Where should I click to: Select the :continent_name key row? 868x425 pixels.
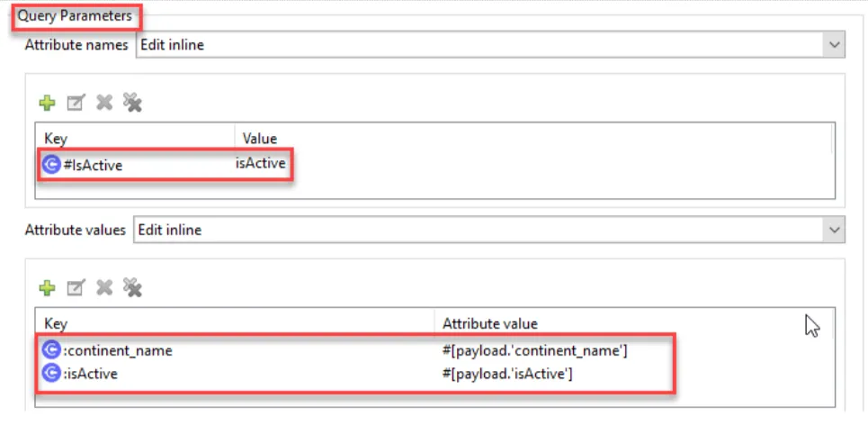[117, 351]
